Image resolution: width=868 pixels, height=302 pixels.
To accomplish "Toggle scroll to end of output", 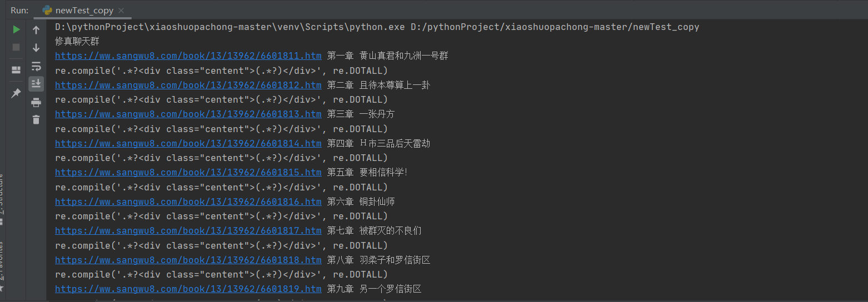I will (36, 84).
